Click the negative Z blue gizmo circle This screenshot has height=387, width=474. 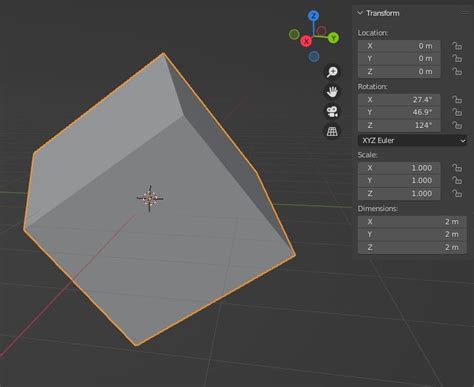click(x=314, y=56)
